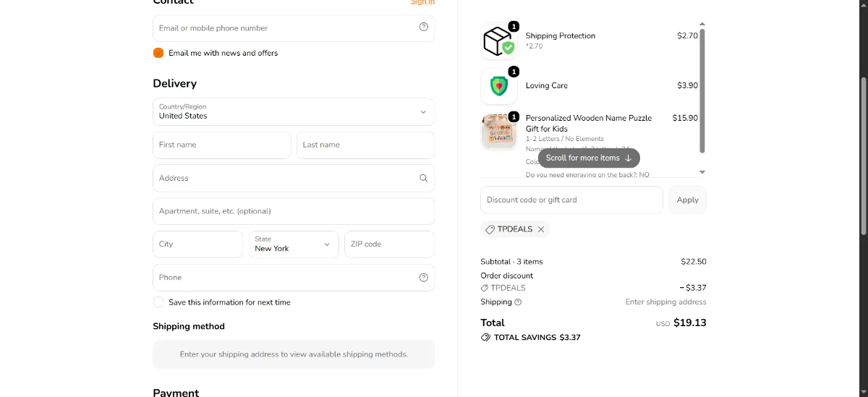Click the Loving Care shield image
This screenshot has height=397, width=868.
point(499,86)
